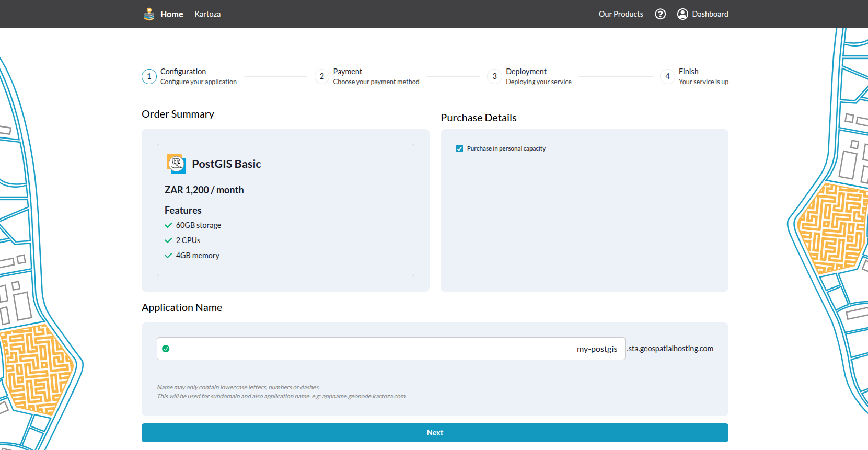Click step 3 Deployment circle
Image resolution: width=868 pixels, height=450 pixels.
pos(494,76)
